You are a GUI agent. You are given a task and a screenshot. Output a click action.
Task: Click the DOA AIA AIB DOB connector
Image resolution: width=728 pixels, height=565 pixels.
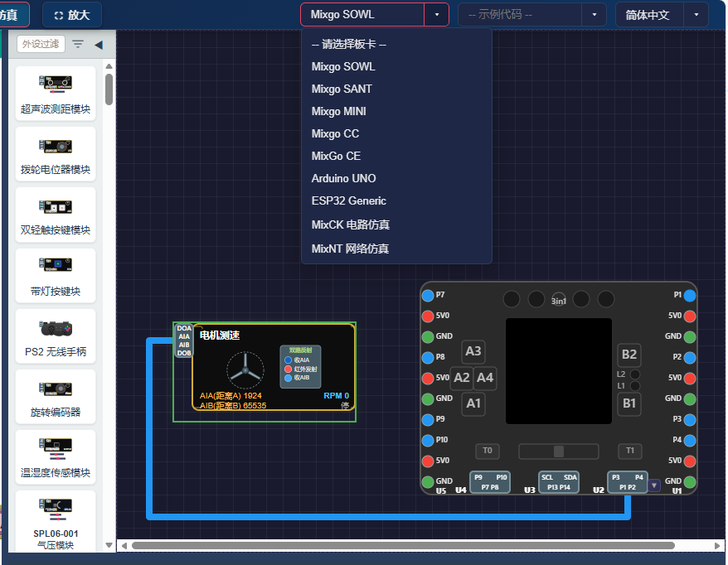click(x=184, y=340)
